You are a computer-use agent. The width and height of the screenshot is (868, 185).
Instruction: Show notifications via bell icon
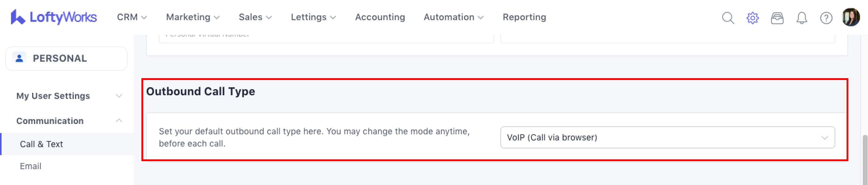[802, 18]
